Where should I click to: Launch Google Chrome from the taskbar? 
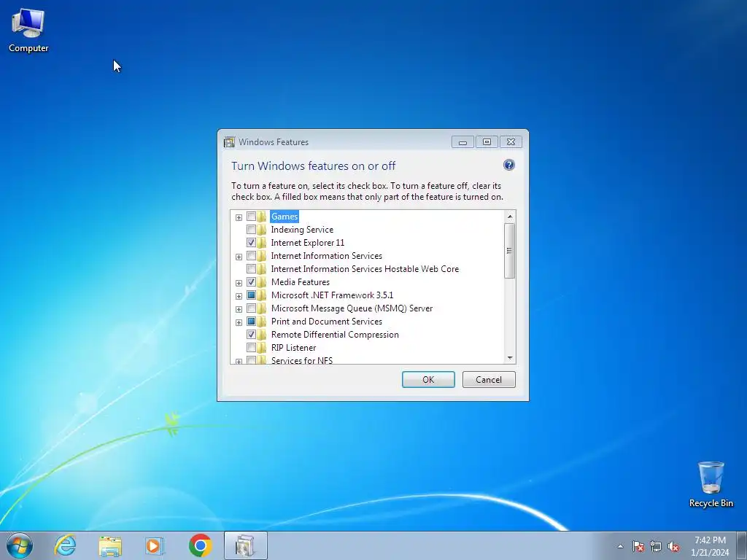pyautogui.click(x=200, y=545)
